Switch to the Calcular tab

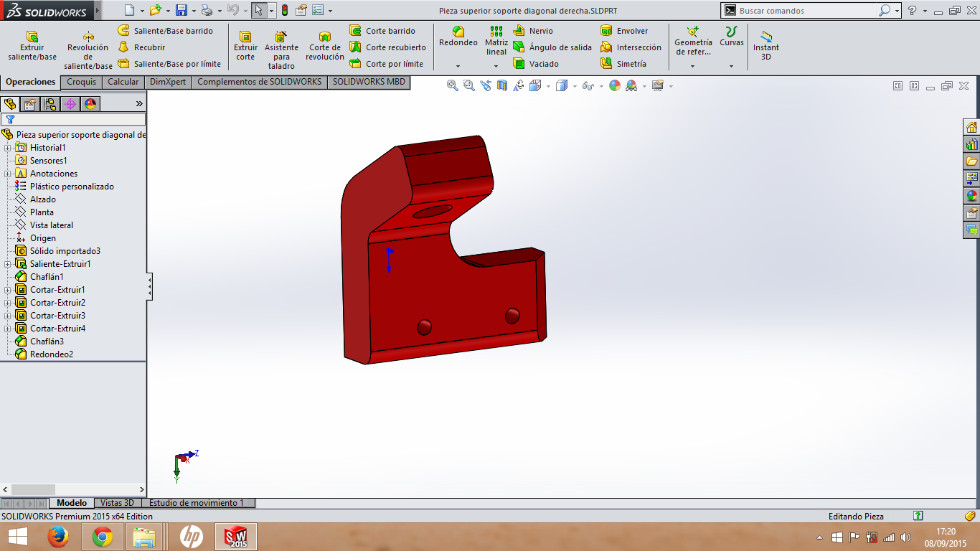click(x=123, y=82)
